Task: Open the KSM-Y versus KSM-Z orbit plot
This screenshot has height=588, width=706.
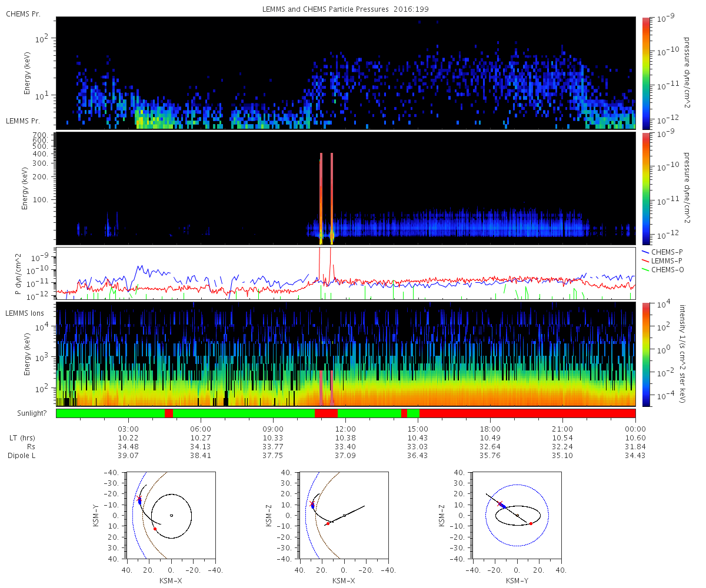Action: click(x=517, y=516)
